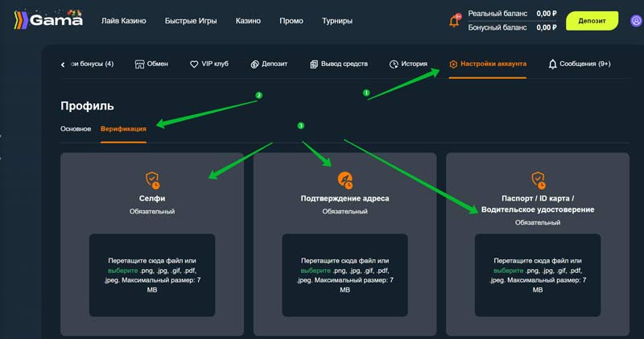The image size is (644, 339).
Task: Click the Passport file upload drop area
Action: pyautogui.click(x=538, y=275)
